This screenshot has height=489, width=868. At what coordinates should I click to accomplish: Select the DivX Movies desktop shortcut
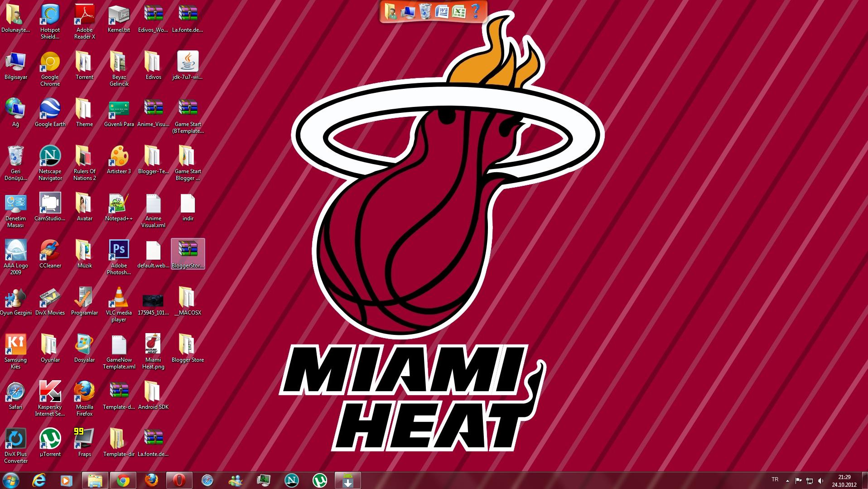pos(50,301)
